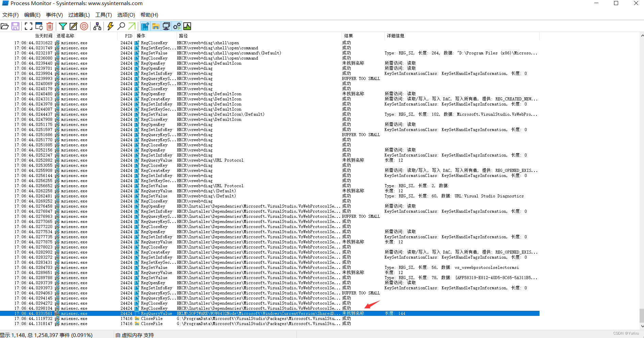Select the RegSetValue URL Protocol row at 17:06:44.0256652
Image resolution: width=644 pixels, height=338 pixels.
[270, 186]
